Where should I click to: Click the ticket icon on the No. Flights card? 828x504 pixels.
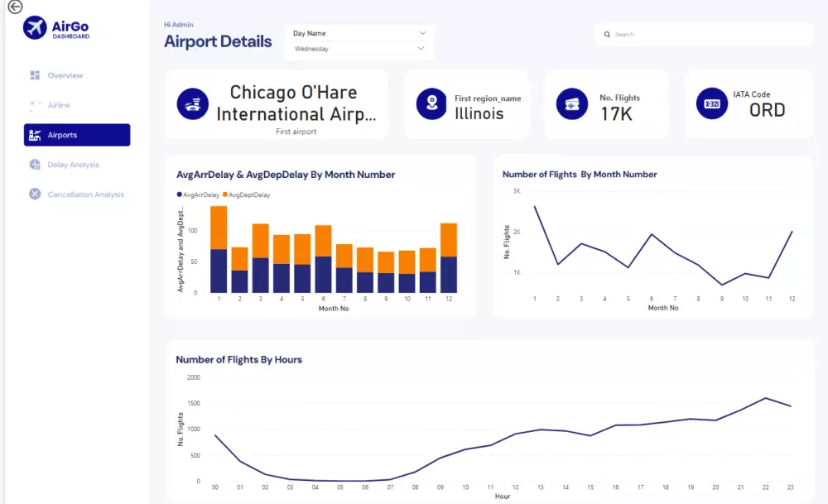coord(571,104)
